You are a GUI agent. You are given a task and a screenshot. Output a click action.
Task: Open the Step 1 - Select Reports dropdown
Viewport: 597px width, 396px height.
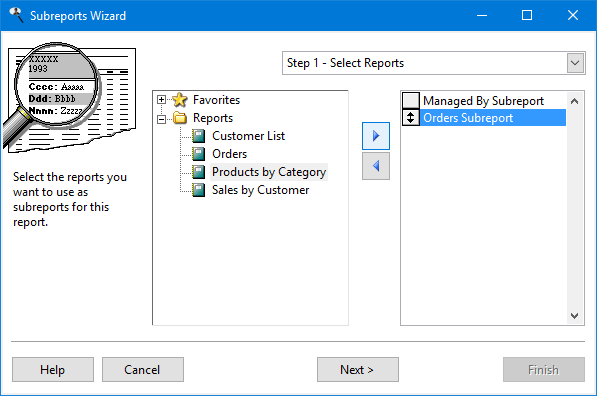[575, 63]
